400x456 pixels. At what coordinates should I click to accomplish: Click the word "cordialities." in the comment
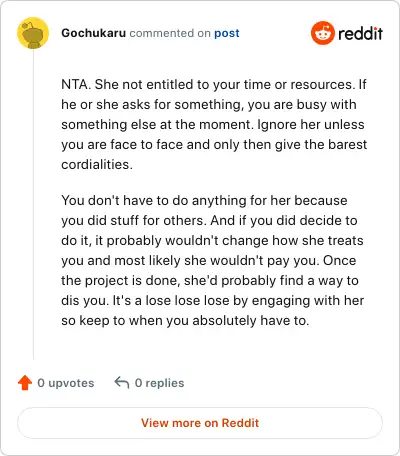(x=97, y=164)
